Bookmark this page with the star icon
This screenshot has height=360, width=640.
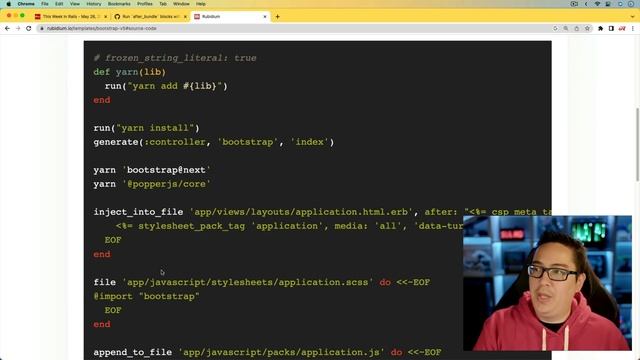click(587, 28)
